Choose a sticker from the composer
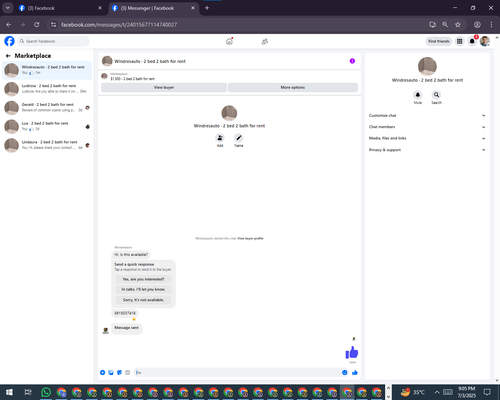 (119, 372)
